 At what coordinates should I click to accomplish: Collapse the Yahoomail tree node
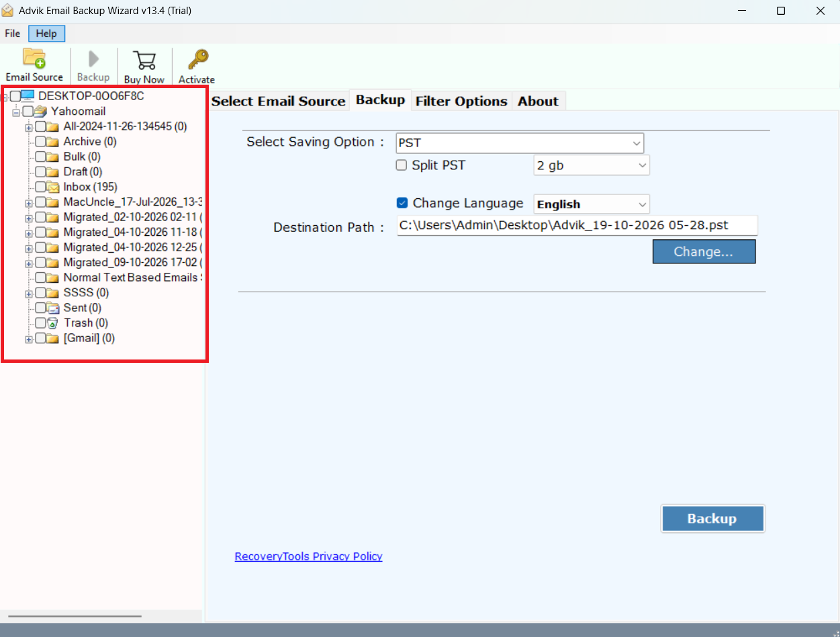(16, 112)
